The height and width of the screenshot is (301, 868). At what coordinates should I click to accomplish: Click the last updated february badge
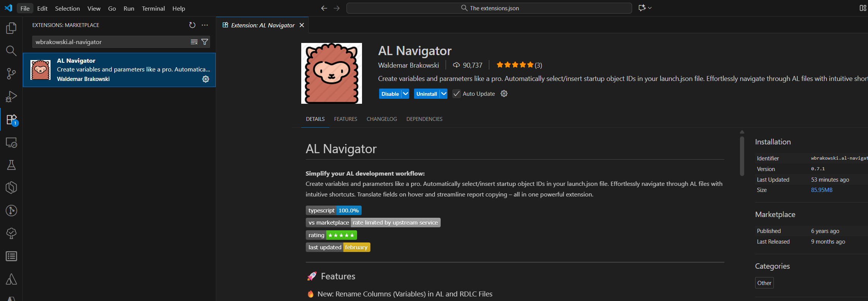[338, 247]
